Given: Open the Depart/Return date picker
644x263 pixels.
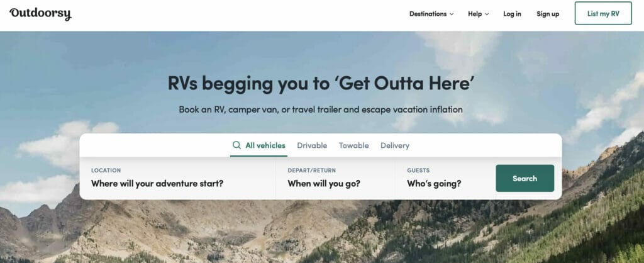Looking at the screenshot, I should (x=336, y=178).
